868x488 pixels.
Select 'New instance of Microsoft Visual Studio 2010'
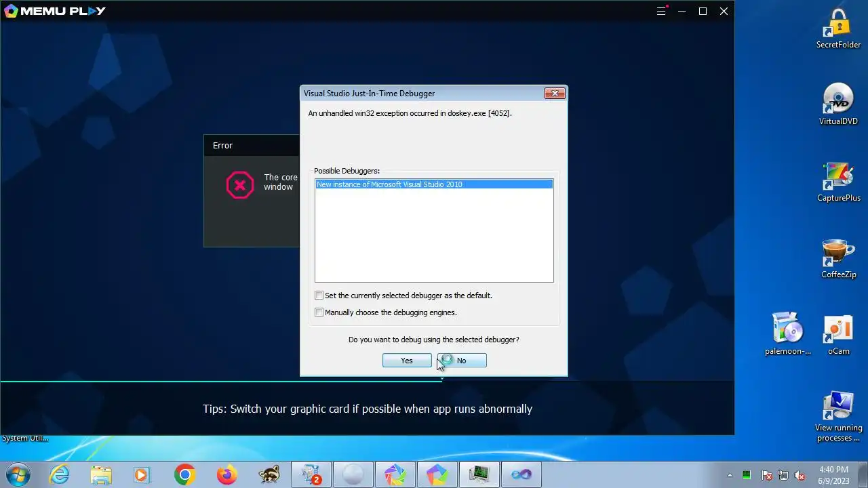click(434, 184)
